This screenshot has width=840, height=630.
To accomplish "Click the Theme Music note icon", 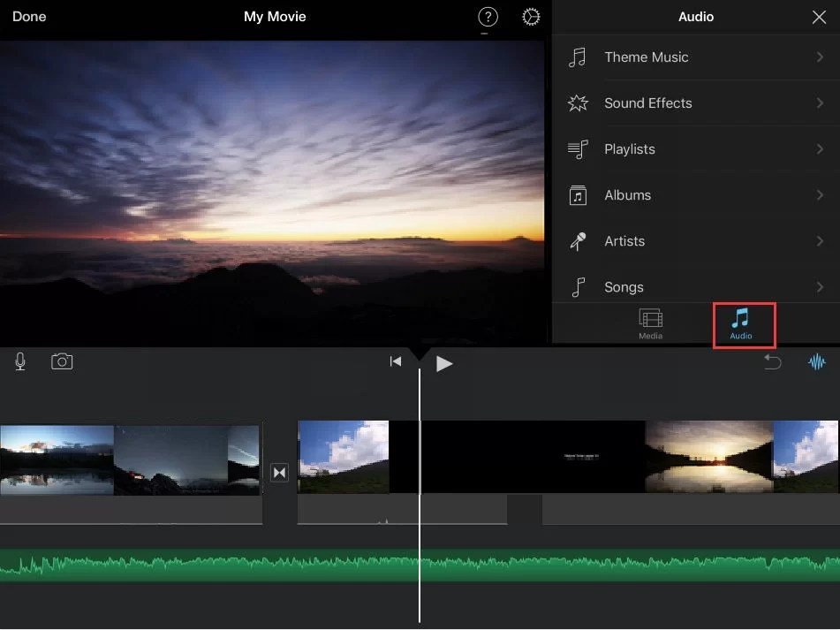I will coord(577,57).
